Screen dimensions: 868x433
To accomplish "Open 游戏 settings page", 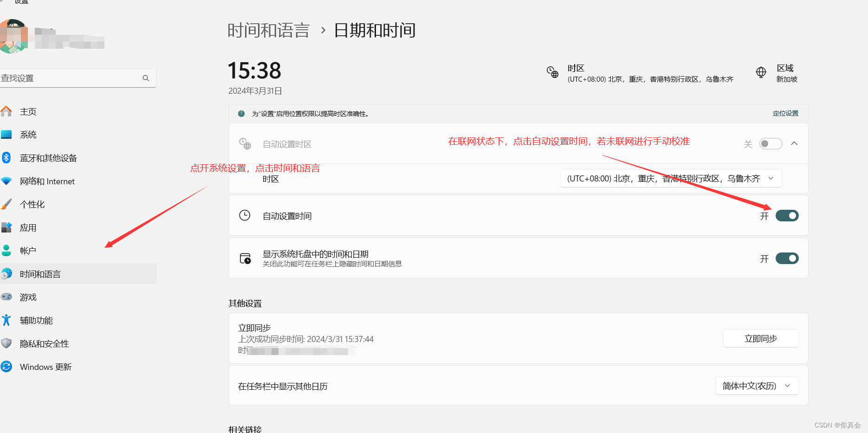I will point(78,297).
